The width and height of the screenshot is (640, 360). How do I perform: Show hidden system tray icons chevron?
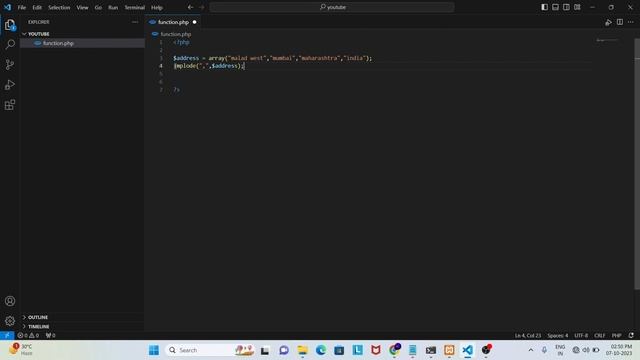[x=531, y=350]
